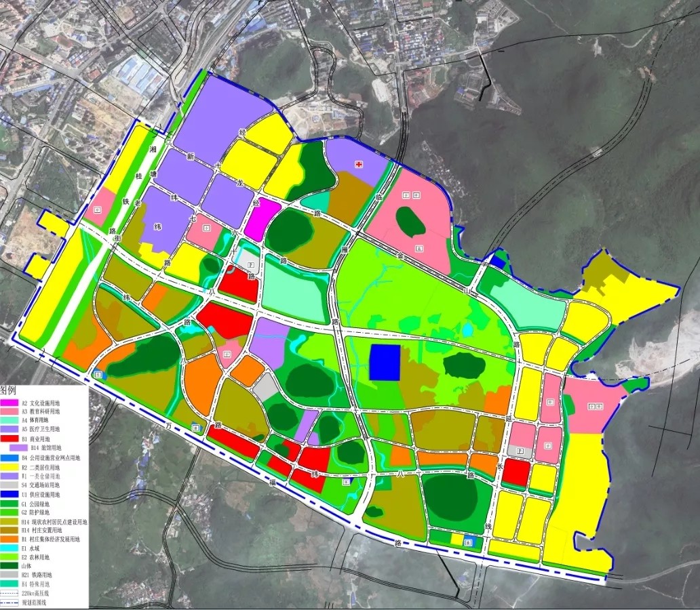This screenshot has width=700, height=610.
Task: Click the icon on the small blue plot at bottom
Action: coord(468,542)
